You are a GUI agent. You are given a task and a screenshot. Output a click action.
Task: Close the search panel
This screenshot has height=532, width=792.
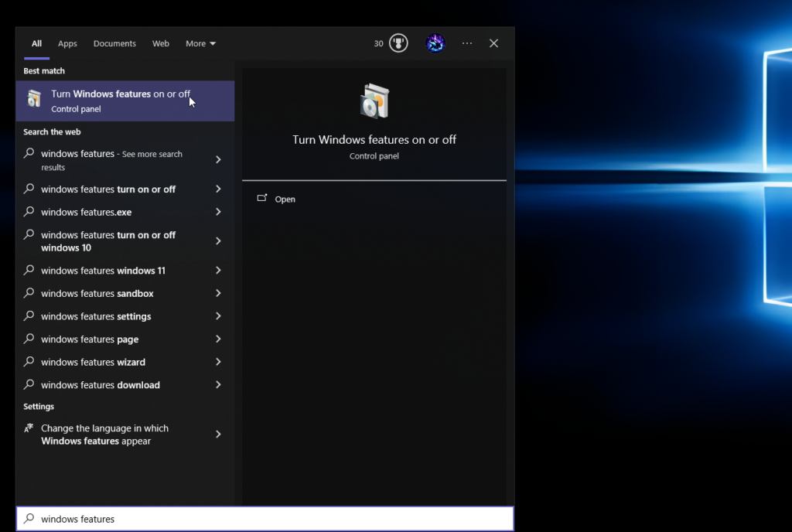pos(493,43)
